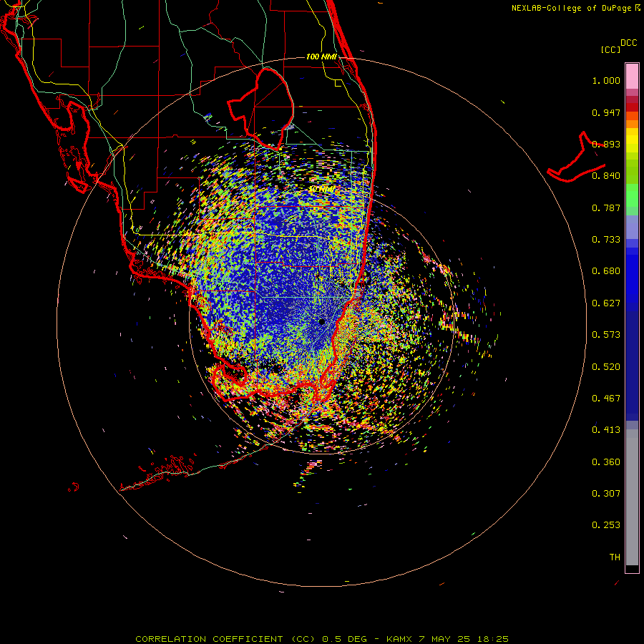The image size is (644, 644).
Task: Select the 0.413 scale value
Action: tap(606, 430)
